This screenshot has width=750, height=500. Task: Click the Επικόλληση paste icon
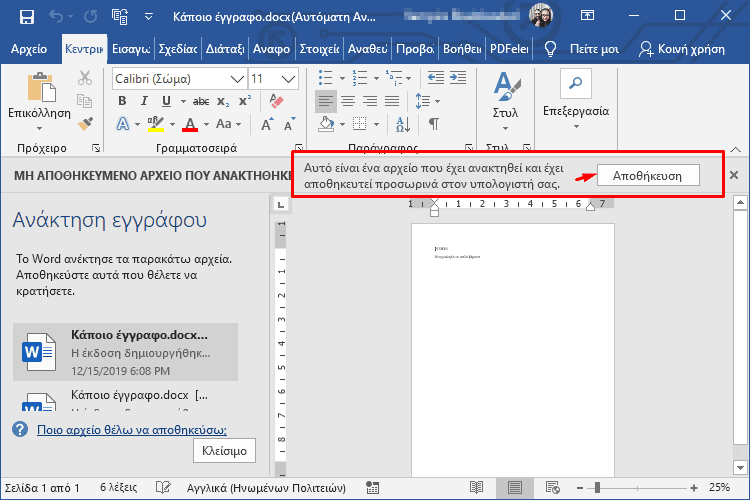tap(42, 87)
